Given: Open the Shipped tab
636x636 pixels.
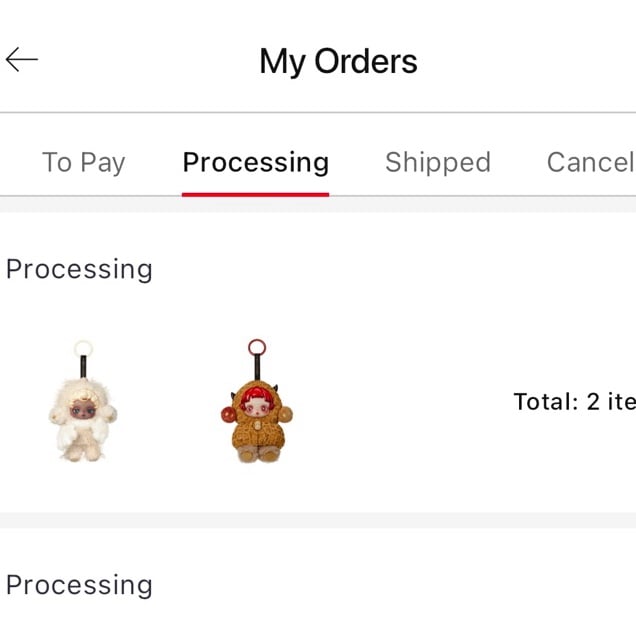Looking at the screenshot, I should pyautogui.click(x=437, y=162).
